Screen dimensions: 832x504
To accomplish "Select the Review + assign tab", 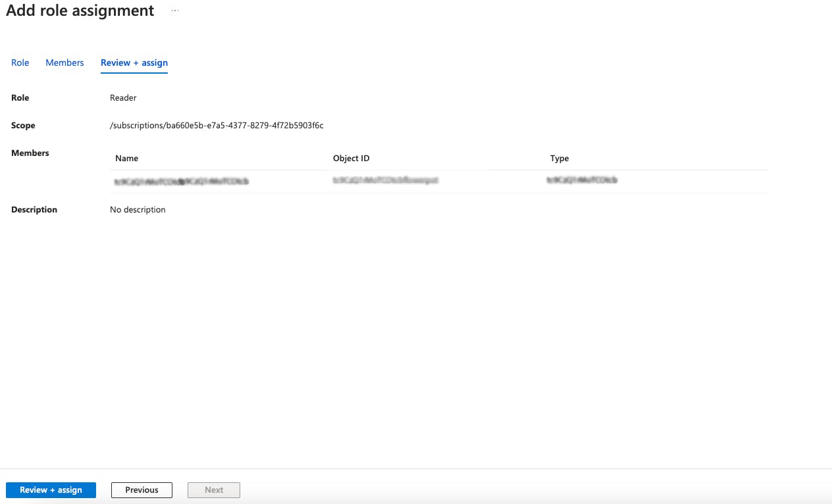I will 134,63.
